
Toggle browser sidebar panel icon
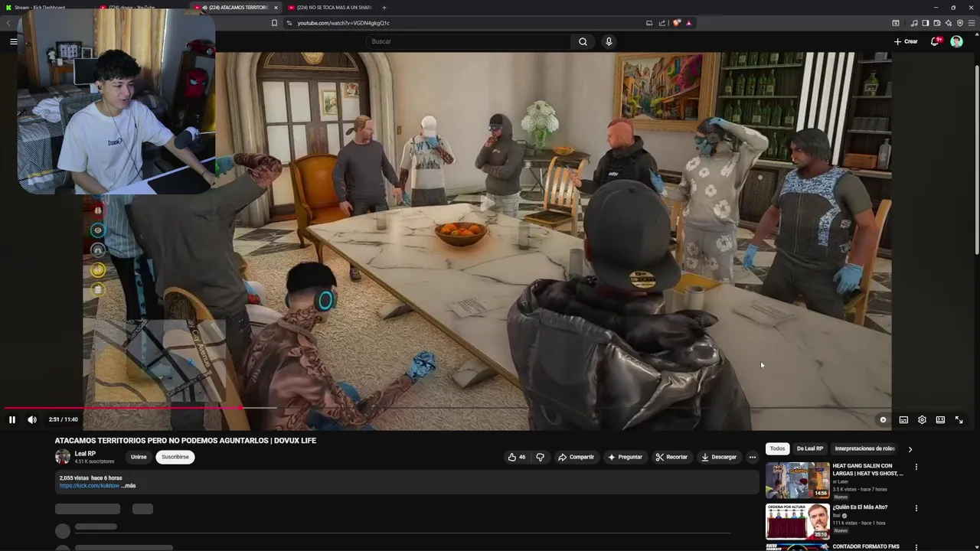click(x=926, y=23)
